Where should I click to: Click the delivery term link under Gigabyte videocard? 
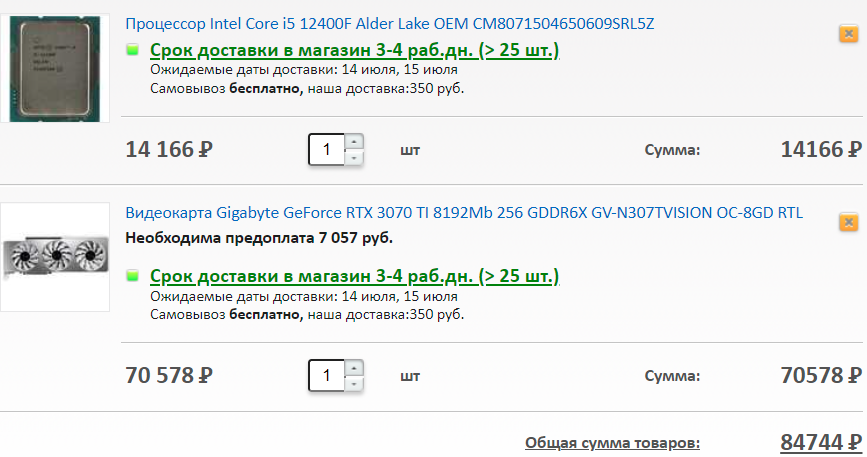coord(354,276)
